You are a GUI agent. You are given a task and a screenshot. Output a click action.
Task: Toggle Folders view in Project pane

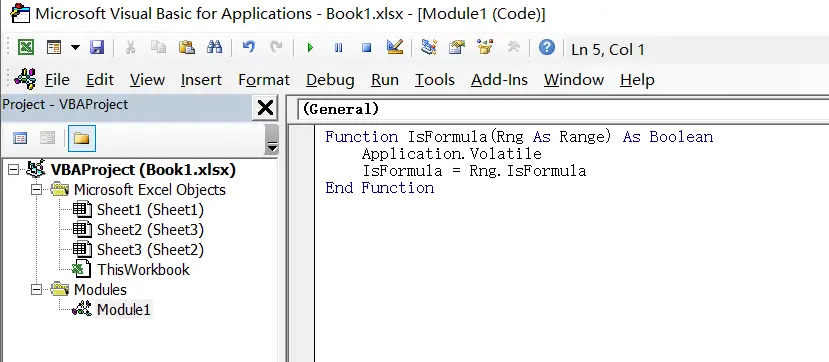click(x=81, y=138)
